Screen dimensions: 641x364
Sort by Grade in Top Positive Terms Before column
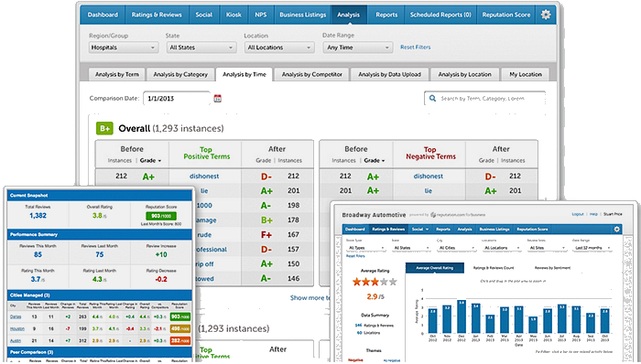(x=150, y=161)
